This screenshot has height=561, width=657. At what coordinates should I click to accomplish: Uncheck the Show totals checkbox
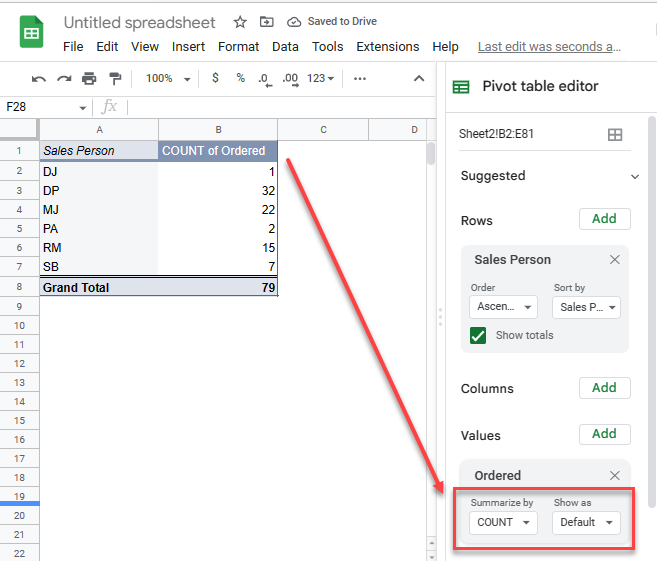479,335
